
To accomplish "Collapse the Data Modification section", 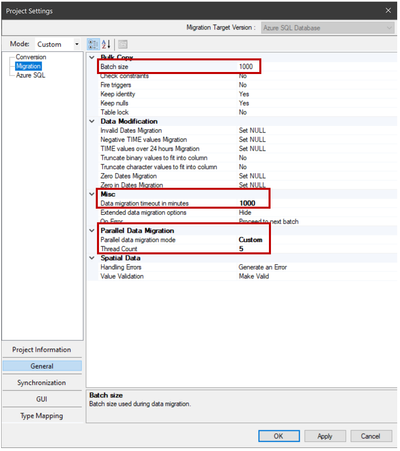I will tap(92, 121).
